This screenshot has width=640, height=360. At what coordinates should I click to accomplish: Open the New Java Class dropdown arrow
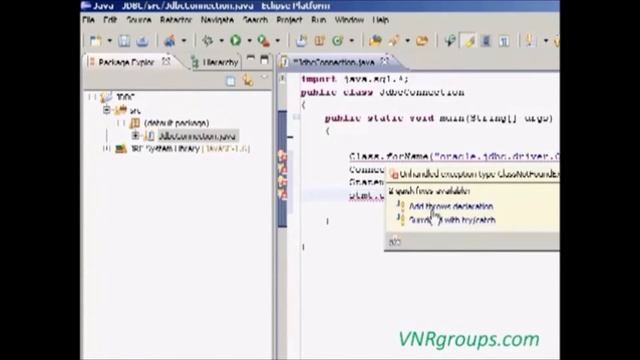(x=351, y=41)
